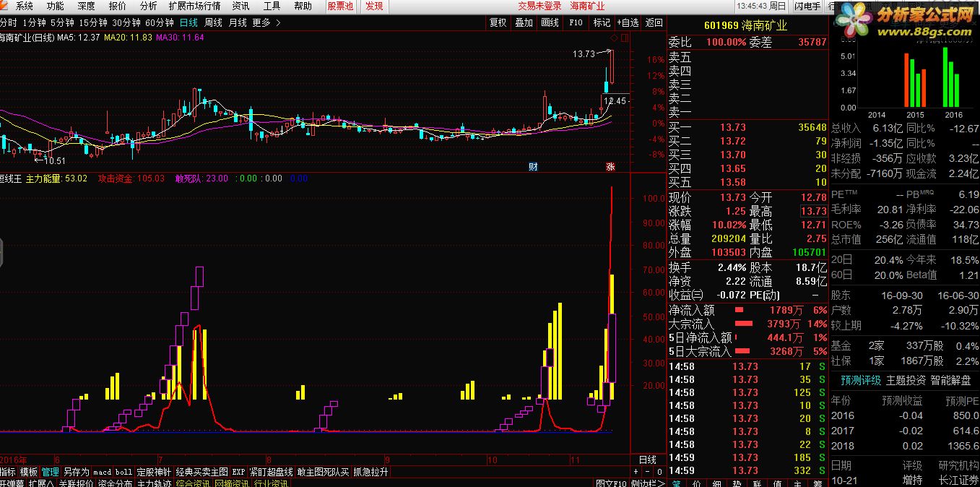980x487 pixels.
Task: Select the macd indicator
Action: pyautogui.click(x=102, y=472)
